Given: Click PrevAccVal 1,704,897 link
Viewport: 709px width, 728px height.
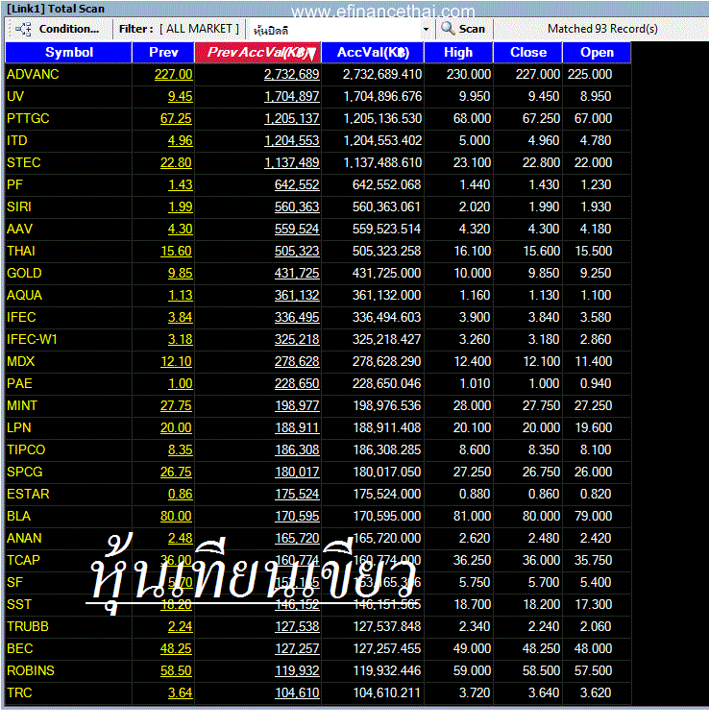Looking at the screenshot, I should click(292, 97).
